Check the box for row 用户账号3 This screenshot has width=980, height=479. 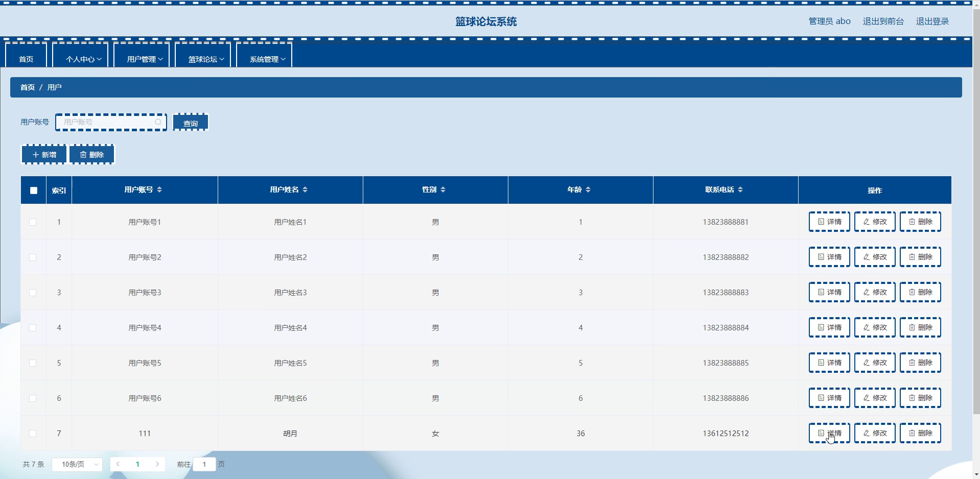pyautogui.click(x=33, y=293)
